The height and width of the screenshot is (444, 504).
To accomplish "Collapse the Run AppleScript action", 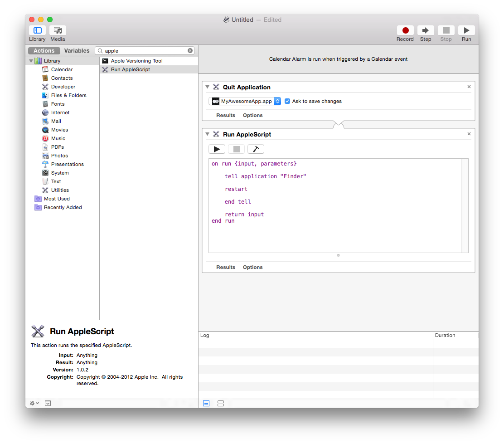I will 207,134.
